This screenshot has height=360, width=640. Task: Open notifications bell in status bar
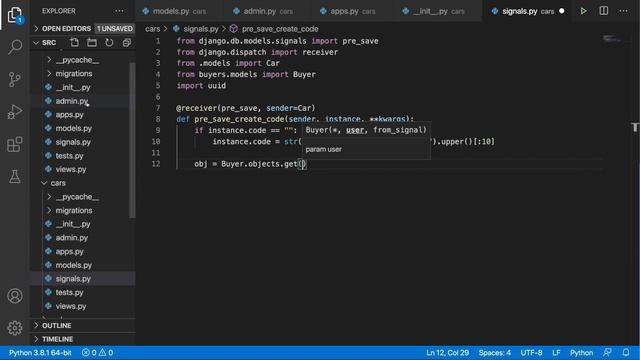(626, 353)
